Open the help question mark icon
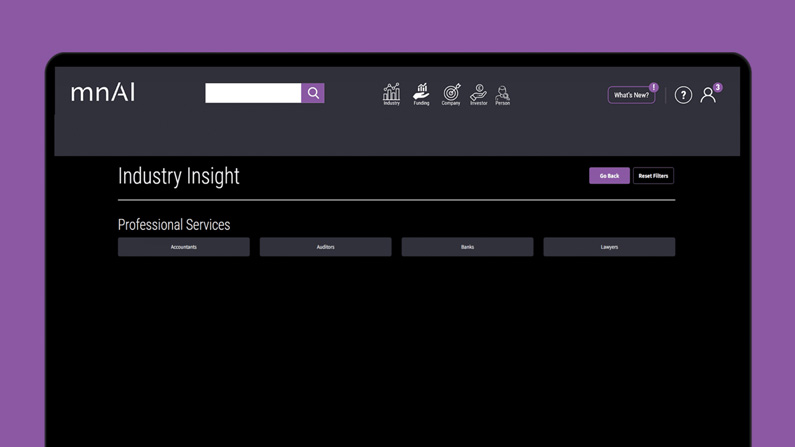 (683, 95)
